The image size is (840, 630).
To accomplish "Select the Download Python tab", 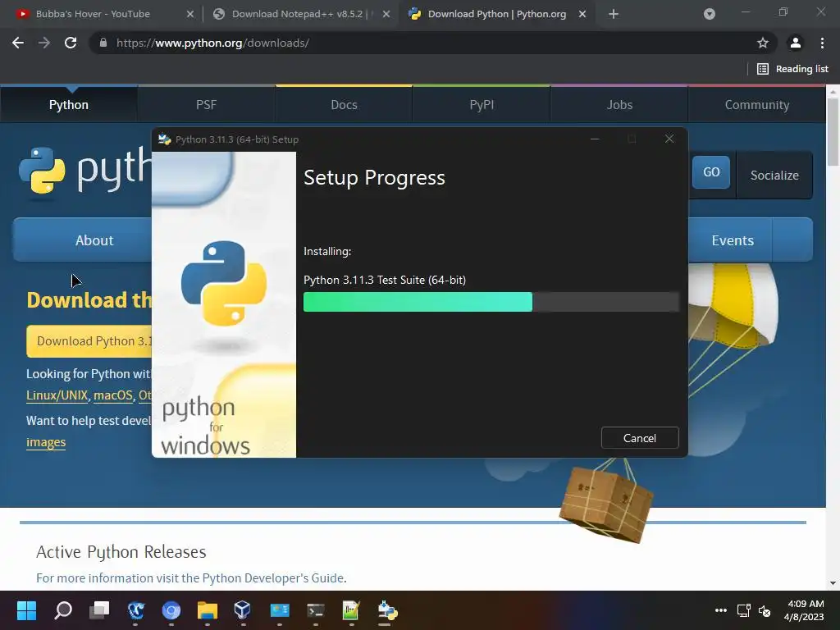I will pos(496,14).
